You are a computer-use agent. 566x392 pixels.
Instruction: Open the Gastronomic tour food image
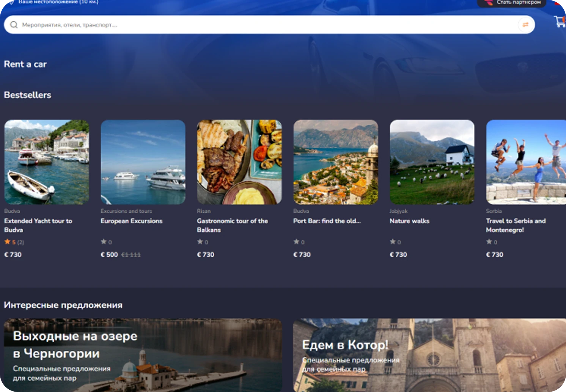239,162
